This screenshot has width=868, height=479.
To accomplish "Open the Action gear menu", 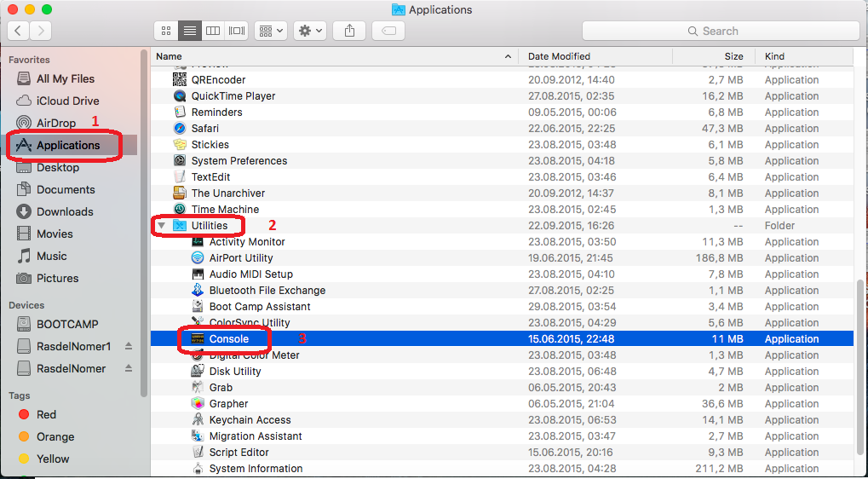I will pos(310,31).
